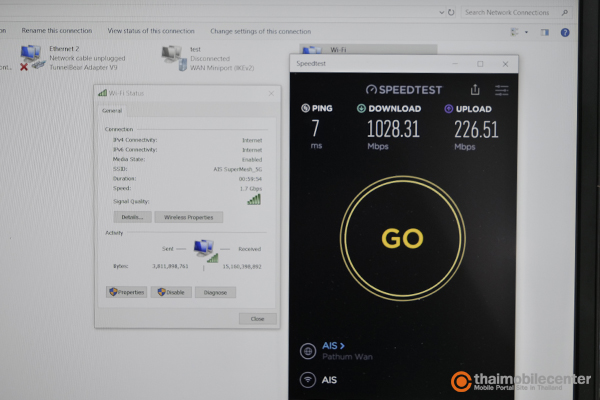Maximize the Speedtest window

[480, 64]
